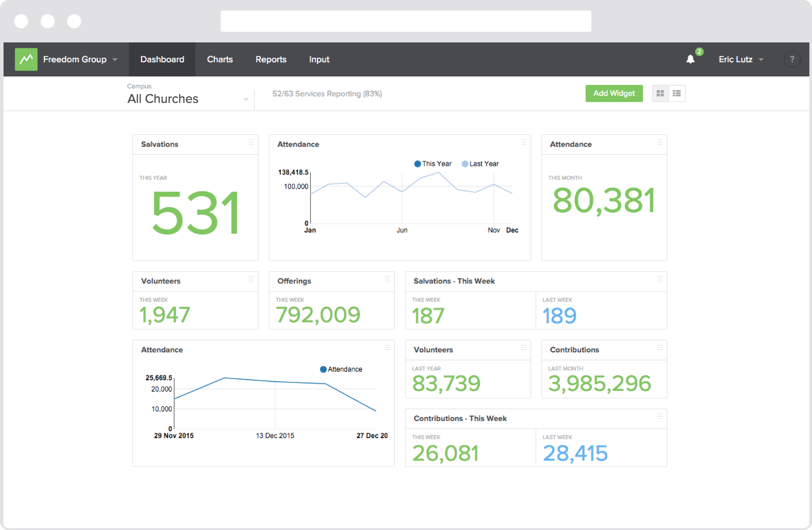Open the Offerings widget menu icon
Viewport: 812px width, 530px height.
point(387,279)
